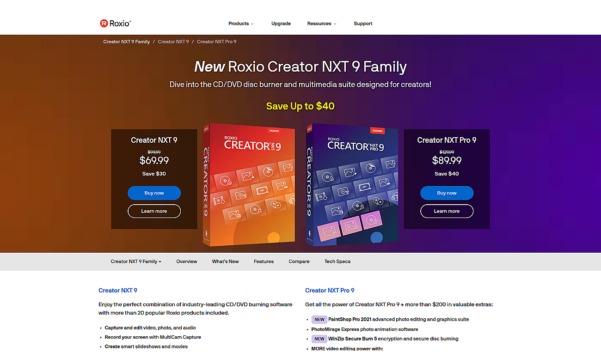
Task: Open the Features tab
Action: (x=264, y=261)
